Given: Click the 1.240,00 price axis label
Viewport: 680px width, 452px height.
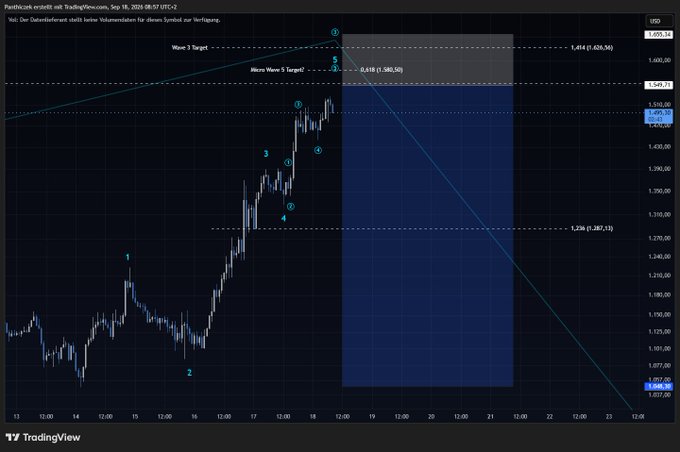Looking at the screenshot, I should (x=659, y=256).
